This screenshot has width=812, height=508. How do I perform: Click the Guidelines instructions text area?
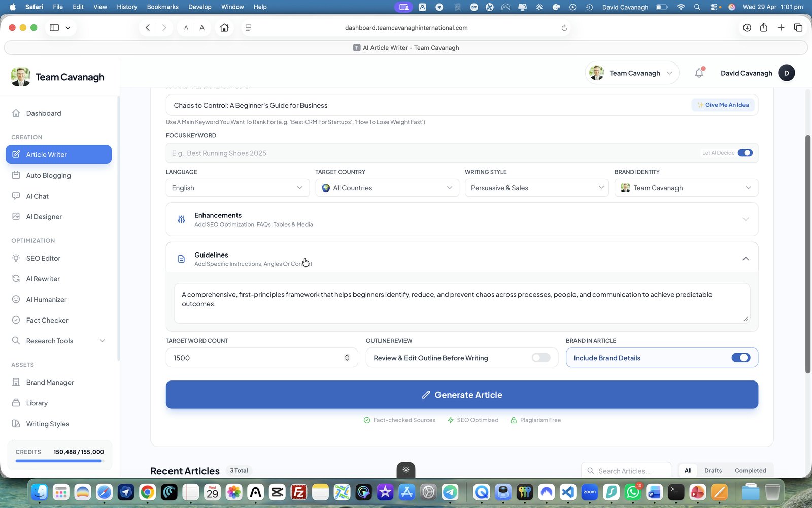(462, 303)
